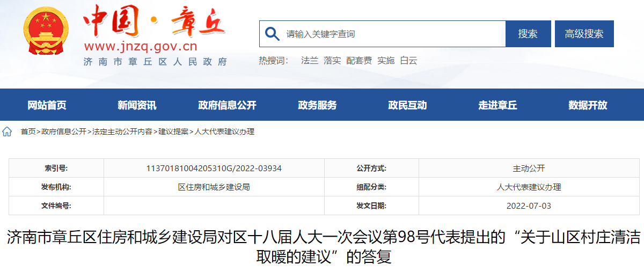Select hot search term 白云
The width and height of the screenshot is (644, 271).
click(409, 61)
